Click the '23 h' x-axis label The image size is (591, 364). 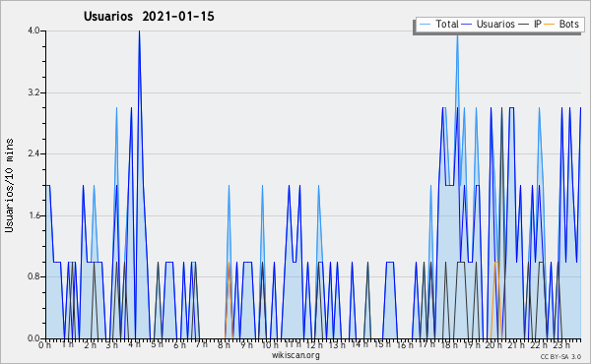click(x=561, y=344)
